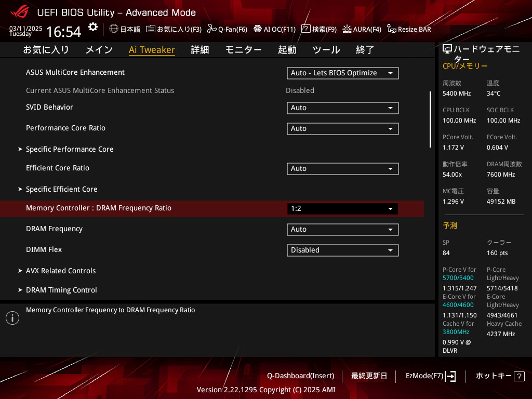Click the 03/11/2025 date
The height and width of the screenshot is (399, 532).
(x=26, y=29)
